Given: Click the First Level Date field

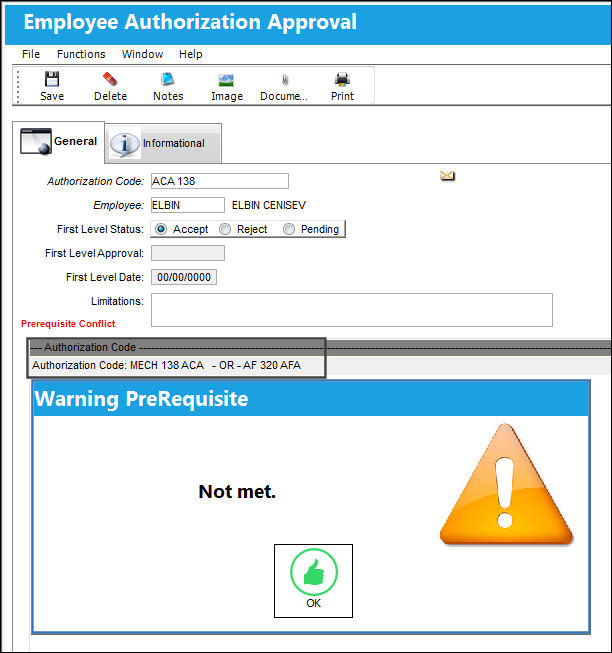Looking at the screenshot, I should tap(184, 277).
